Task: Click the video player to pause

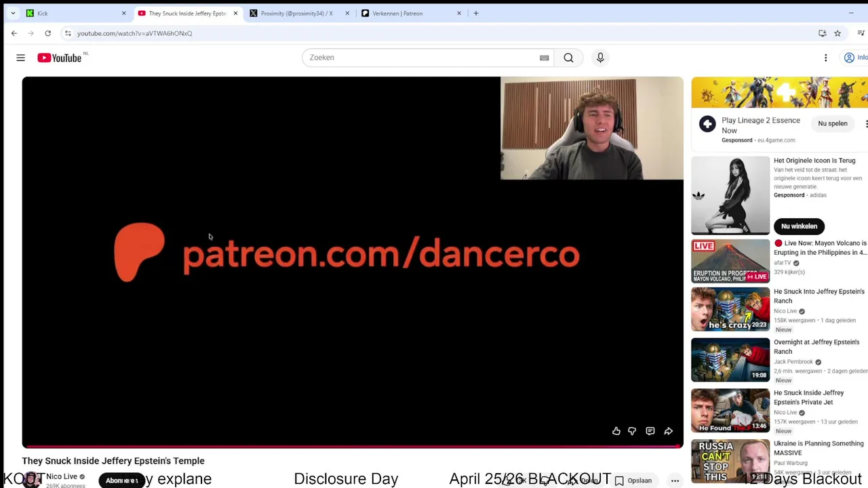Action: point(353,262)
